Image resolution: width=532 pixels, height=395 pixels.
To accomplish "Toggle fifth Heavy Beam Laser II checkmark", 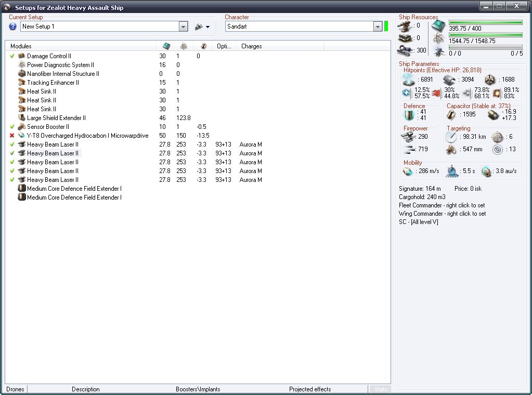I will coord(12,180).
